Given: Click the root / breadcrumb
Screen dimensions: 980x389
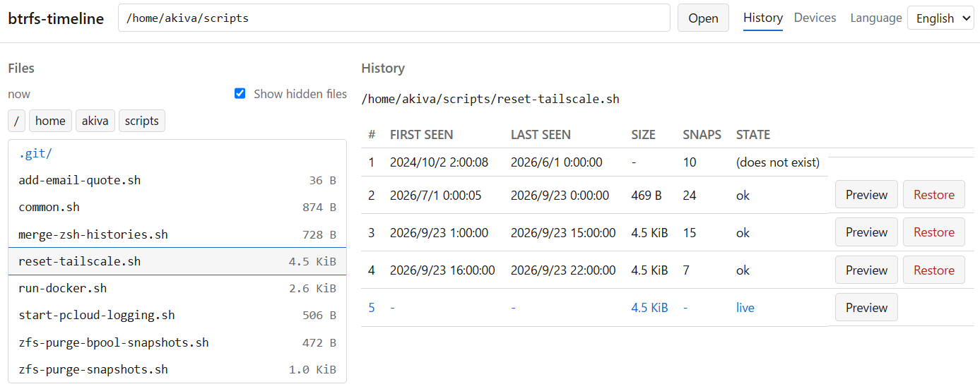Looking at the screenshot, I should 16,121.
